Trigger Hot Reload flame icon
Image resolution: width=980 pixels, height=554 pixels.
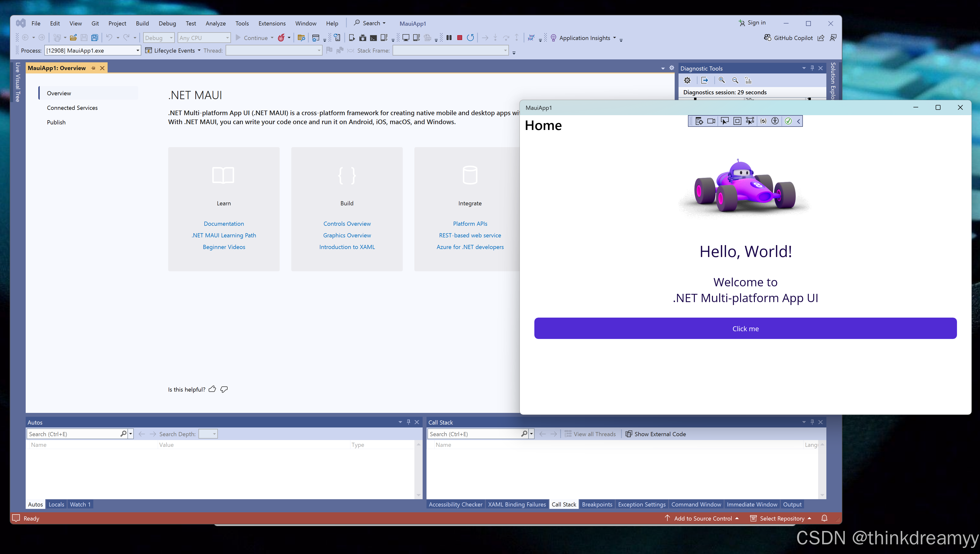pyautogui.click(x=281, y=38)
